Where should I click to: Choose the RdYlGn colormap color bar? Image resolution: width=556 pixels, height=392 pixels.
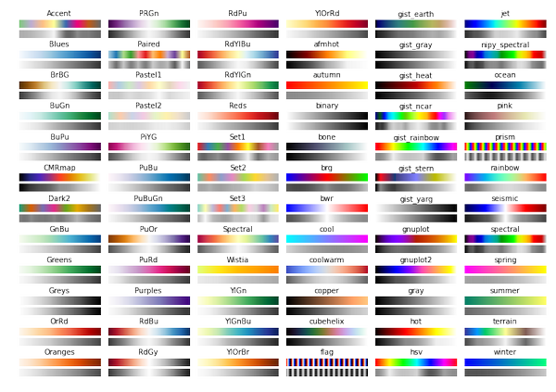click(x=238, y=85)
